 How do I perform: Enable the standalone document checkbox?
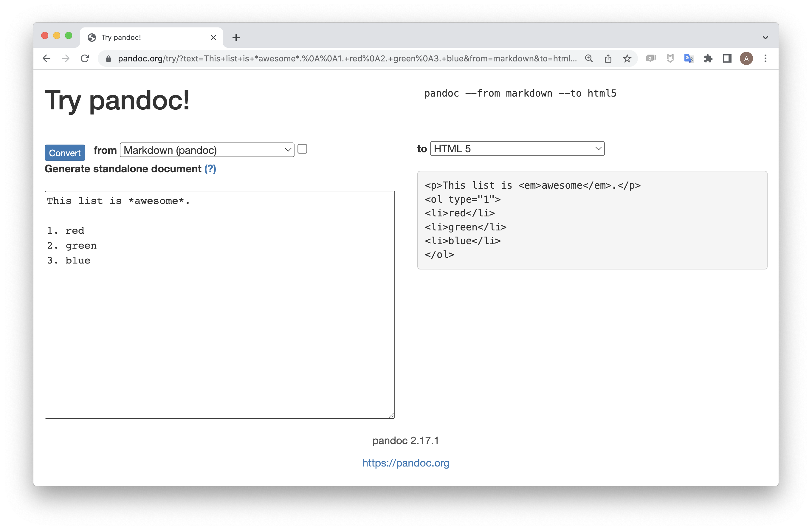tap(302, 149)
